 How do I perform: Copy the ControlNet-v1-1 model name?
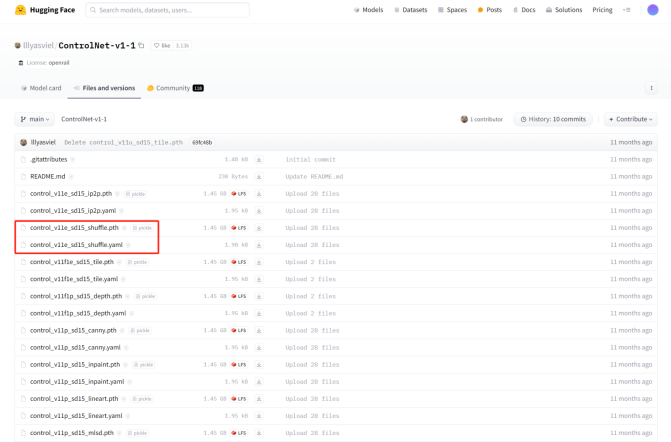tap(141, 45)
